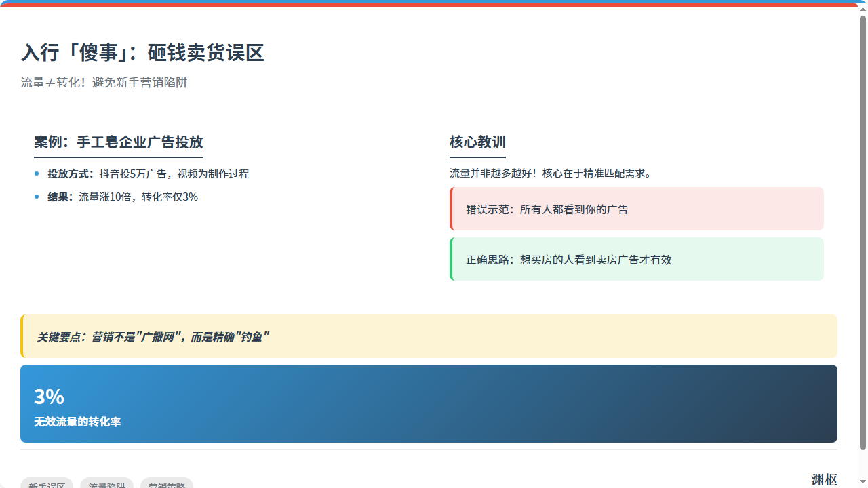Image resolution: width=868 pixels, height=488 pixels.
Task: Click red box 错误示范：所有人都看到你的广告
Action: point(637,209)
